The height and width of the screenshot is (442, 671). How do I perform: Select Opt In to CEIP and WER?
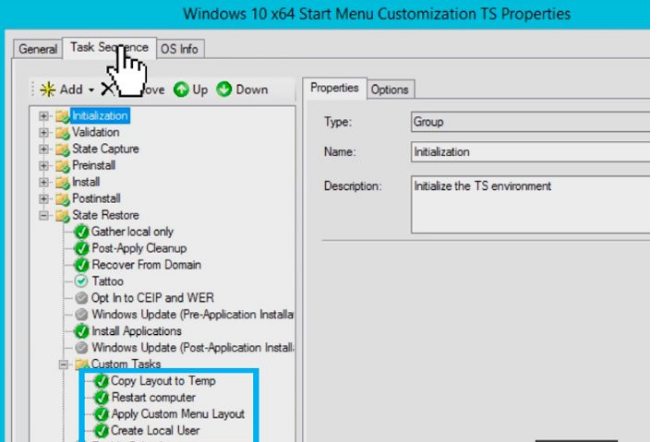[x=152, y=298]
